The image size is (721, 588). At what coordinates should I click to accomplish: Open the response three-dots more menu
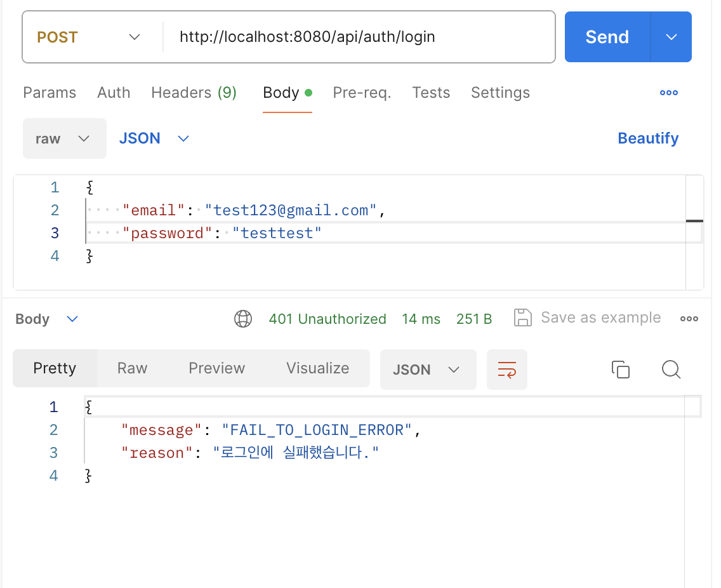point(689,319)
